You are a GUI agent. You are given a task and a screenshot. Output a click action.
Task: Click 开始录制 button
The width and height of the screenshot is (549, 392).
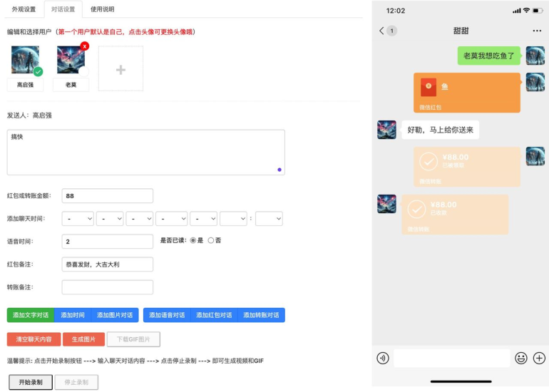click(31, 382)
